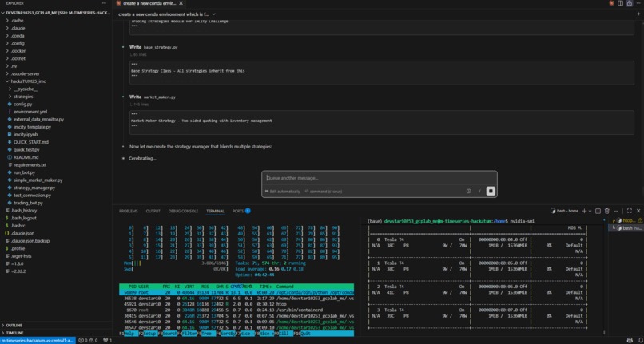644x344 pixels.
Task: Open the Claude Code icon in editor title bar
Action: coord(611,3)
